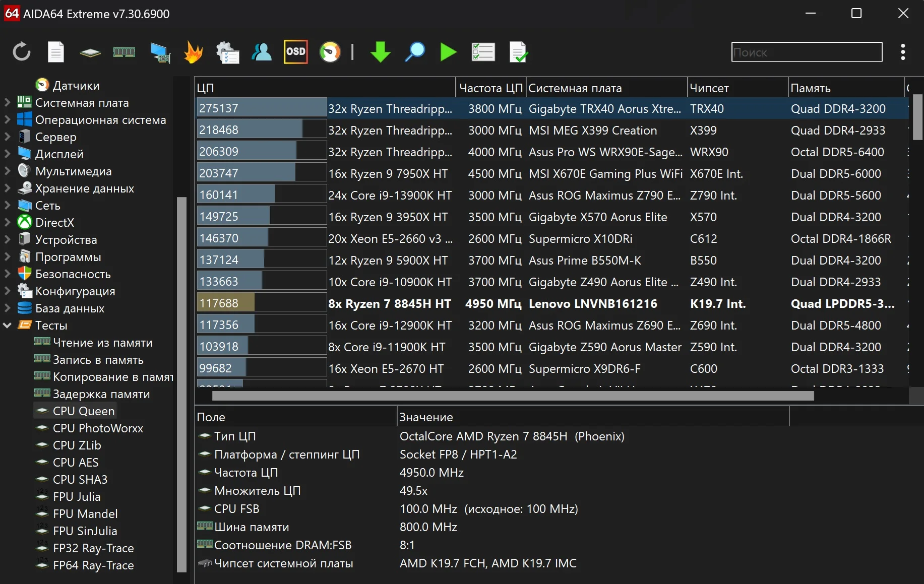Collapse the Тесты tree node
Viewport: 924px width, 584px height.
8,326
